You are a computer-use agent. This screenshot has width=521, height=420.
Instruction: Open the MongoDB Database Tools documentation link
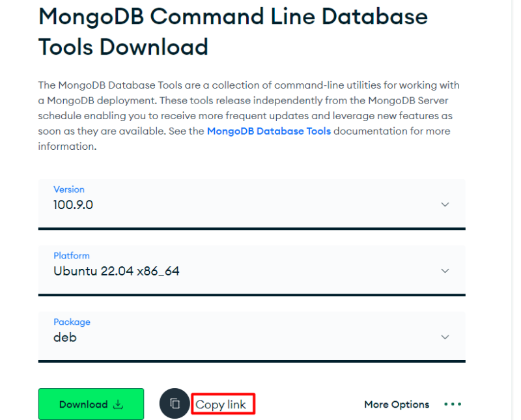(x=269, y=130)
